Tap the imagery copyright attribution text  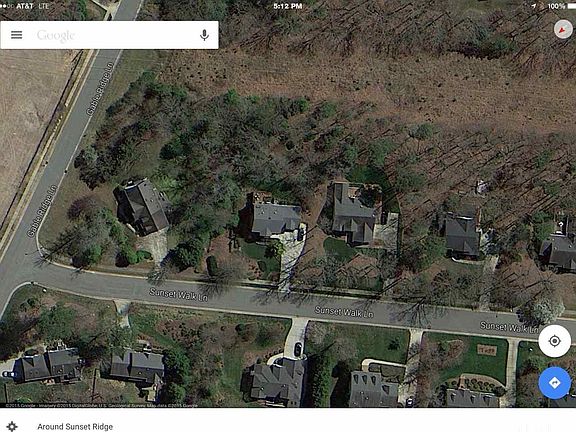[102, 406]
